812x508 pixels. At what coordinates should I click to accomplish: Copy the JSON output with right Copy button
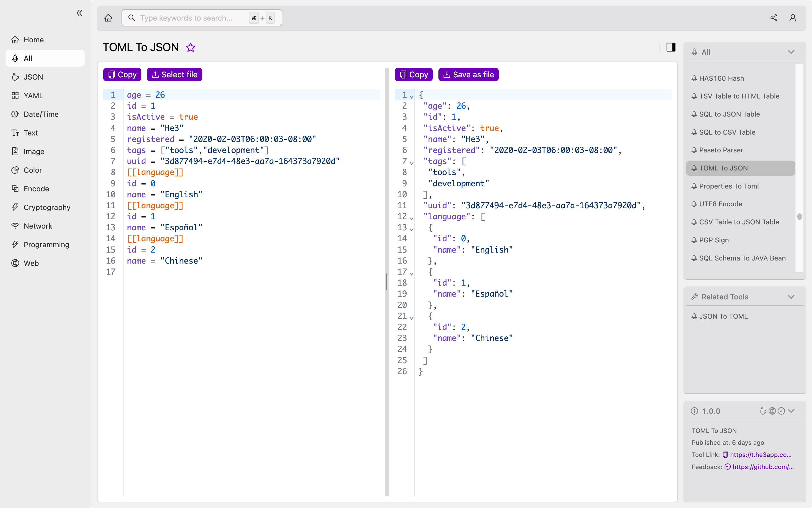(414, 75)
